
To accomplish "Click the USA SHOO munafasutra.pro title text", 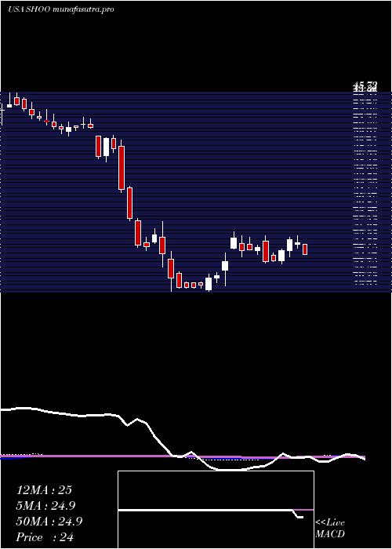I will point(61,9).
